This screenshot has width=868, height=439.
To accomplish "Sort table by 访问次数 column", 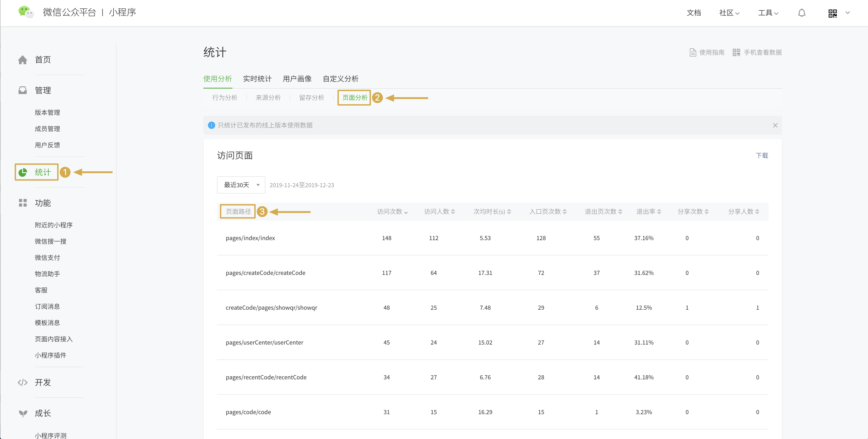I will 392,211.
